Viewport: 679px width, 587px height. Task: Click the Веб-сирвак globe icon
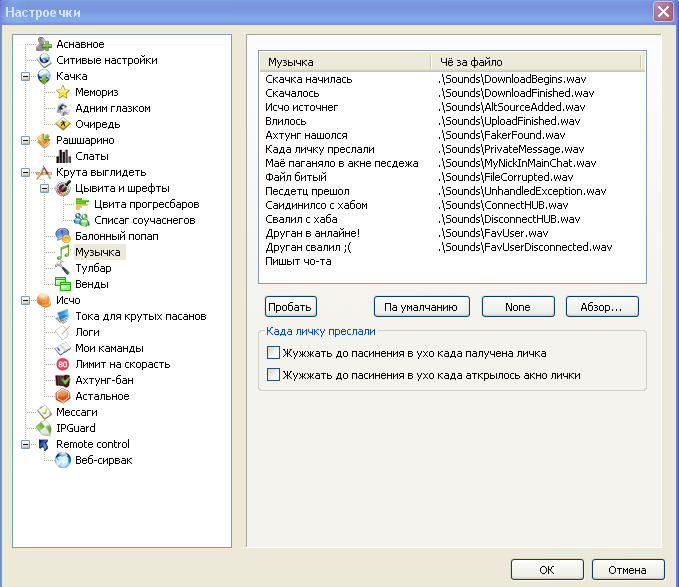click(x=63, y=460)
